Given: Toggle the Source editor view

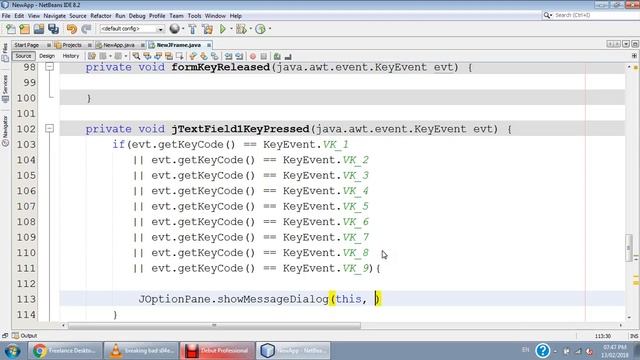Looking at the screenshot, I should click(x=23, y=56).
